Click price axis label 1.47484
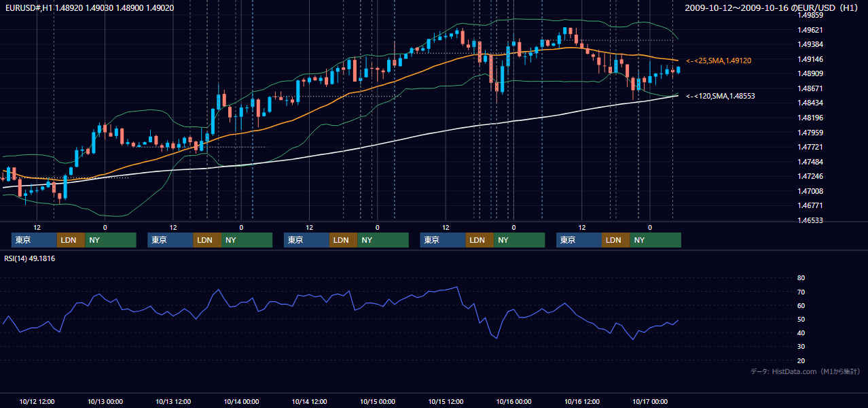 pos(810,162)
